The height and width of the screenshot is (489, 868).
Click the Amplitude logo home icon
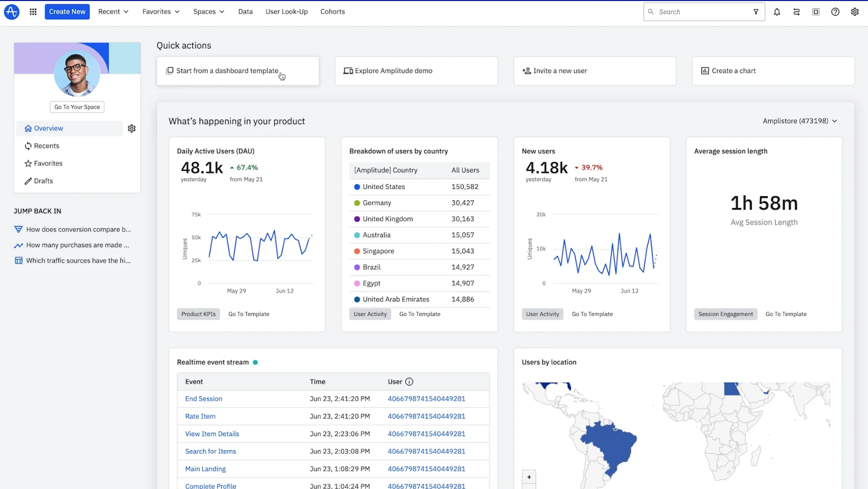[x=11, y=11]
